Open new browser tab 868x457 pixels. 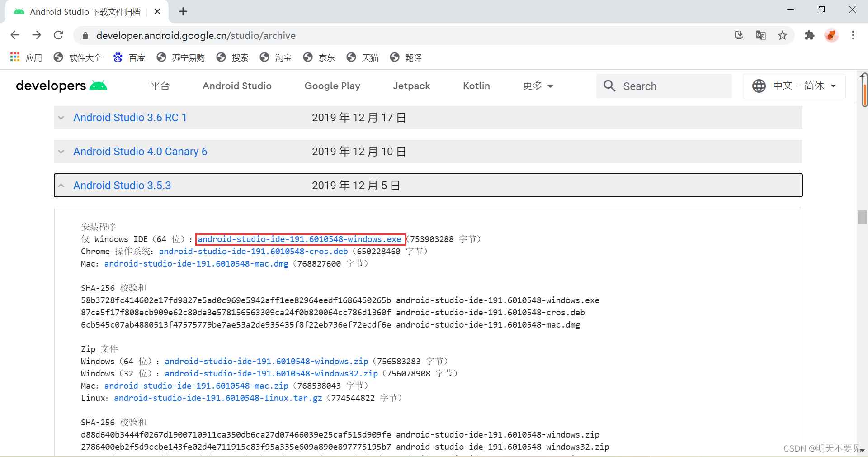click(x=183, y=12)
